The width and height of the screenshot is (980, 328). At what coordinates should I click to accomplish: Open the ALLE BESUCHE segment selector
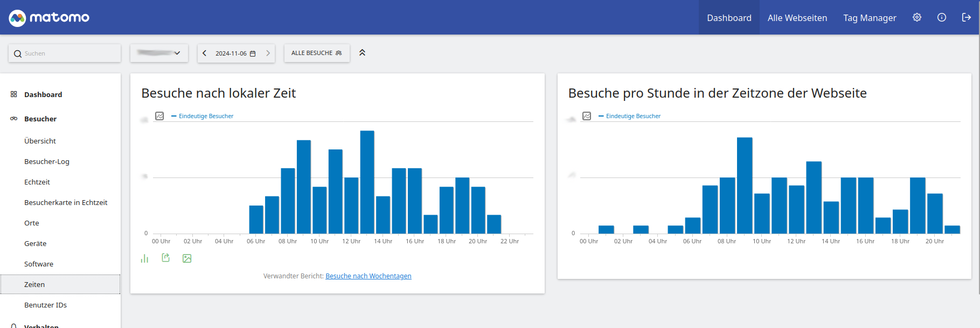click(x=317, y=53)
